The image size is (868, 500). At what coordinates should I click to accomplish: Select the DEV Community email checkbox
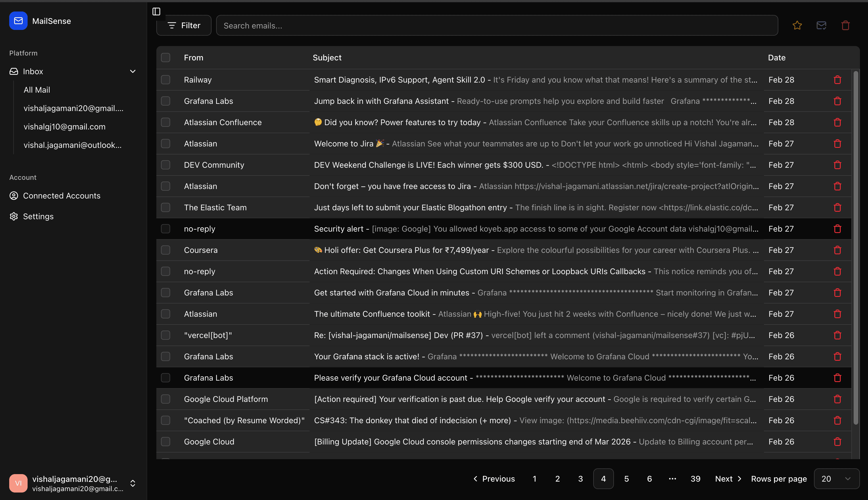click(166, 165)
